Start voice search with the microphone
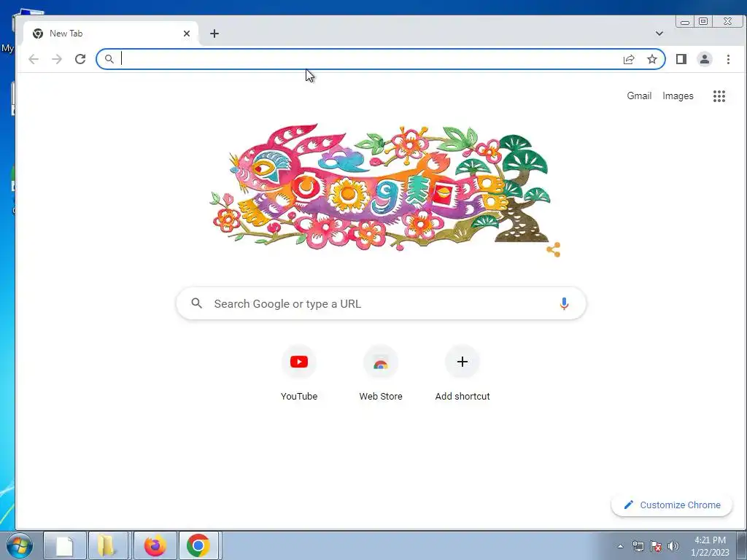The height and width of the screenshot is (560, 747). click(x=564, y=303)
